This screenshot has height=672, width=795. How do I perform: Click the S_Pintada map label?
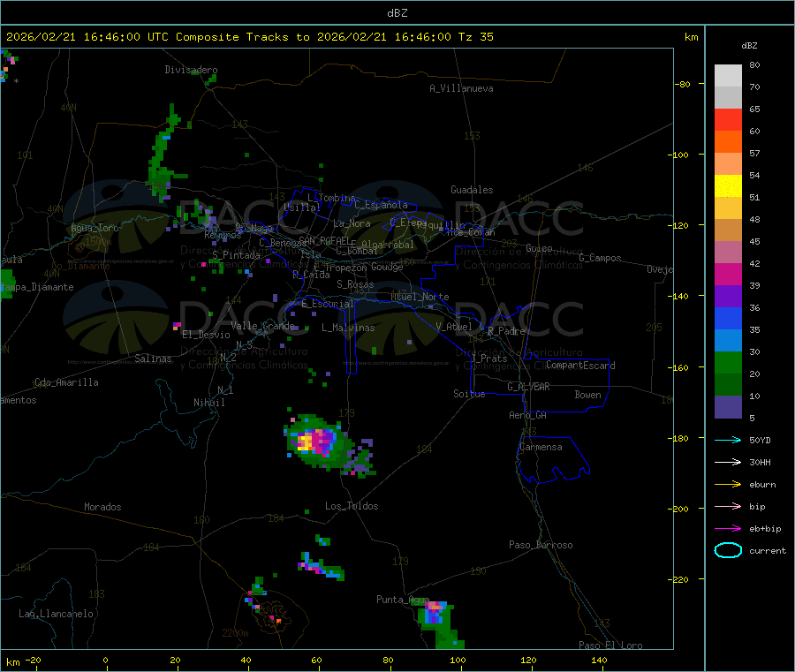[x=236, y=255]
